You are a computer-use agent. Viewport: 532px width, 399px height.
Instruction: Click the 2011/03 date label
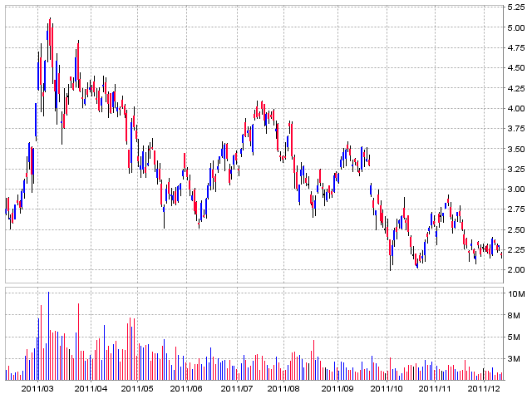click(37, 388)
